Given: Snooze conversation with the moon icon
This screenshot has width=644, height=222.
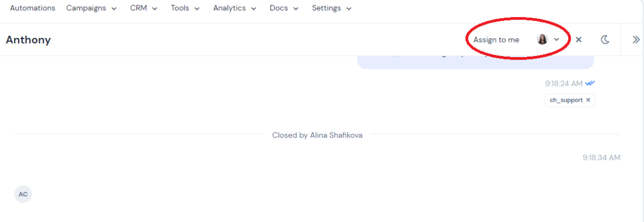Looking at the screenshot, I should (605, 39).
